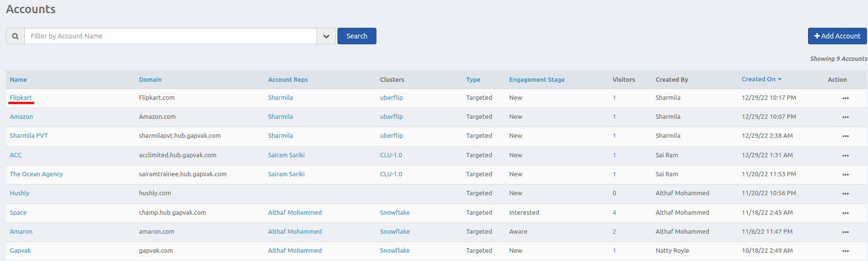Sort by the Domain column header
Viewport: 868px width, 261px height.
pyautogui.click(x=150, y=80)
